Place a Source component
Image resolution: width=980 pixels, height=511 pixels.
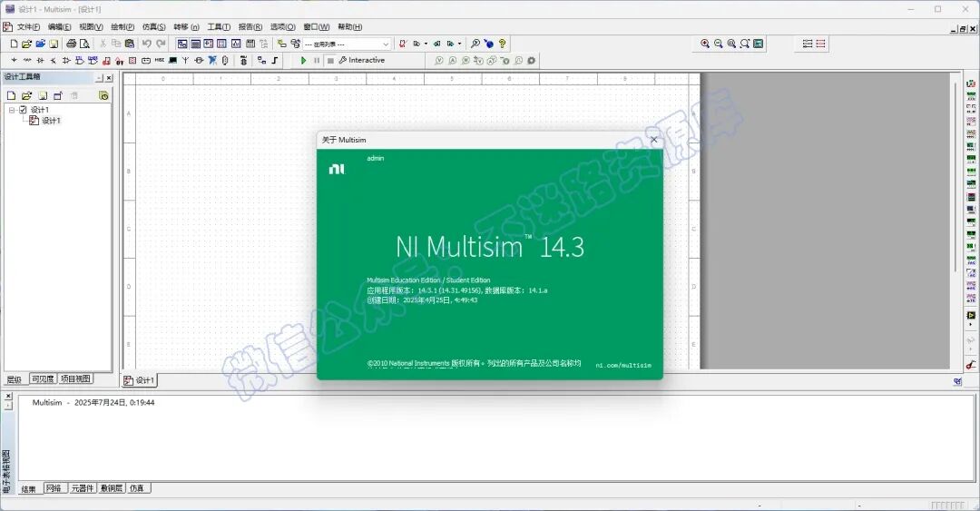tap(14, 61)
